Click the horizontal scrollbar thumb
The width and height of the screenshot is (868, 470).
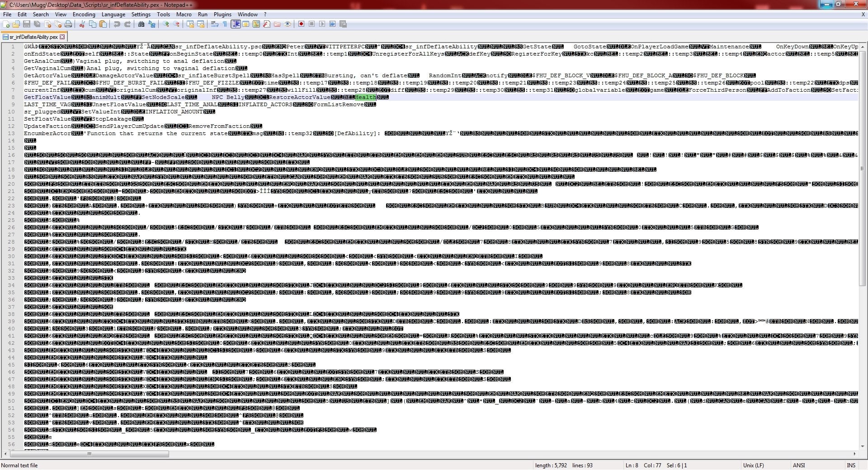[89, 454]
